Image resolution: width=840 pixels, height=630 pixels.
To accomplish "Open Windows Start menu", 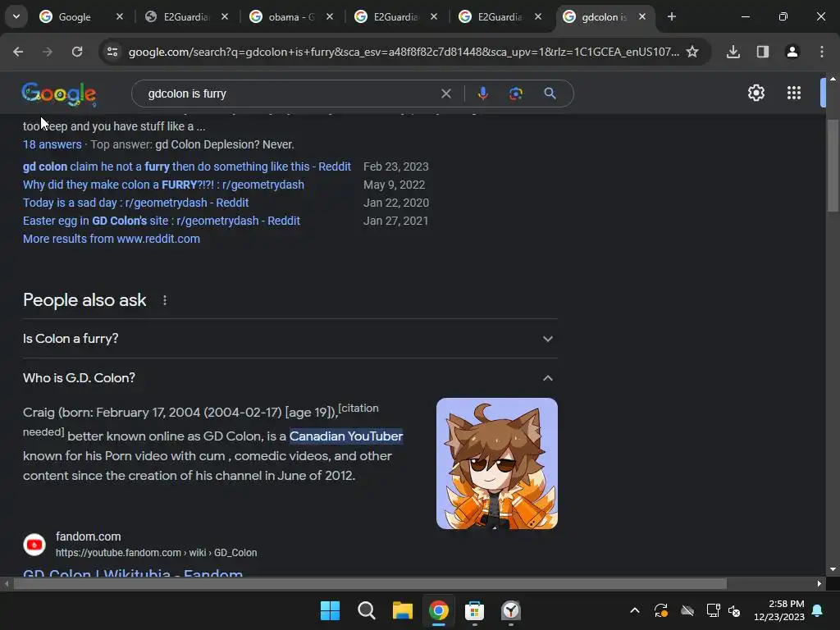I will (x=330, y=610).
